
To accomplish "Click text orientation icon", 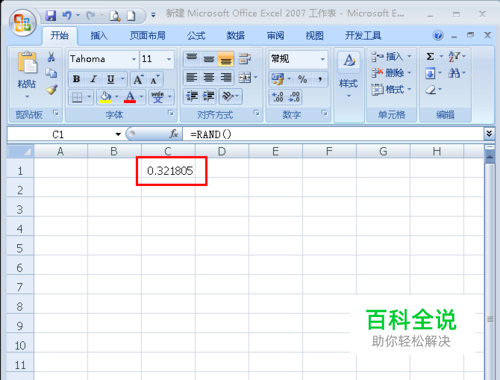I will click(x=228, y=96).
